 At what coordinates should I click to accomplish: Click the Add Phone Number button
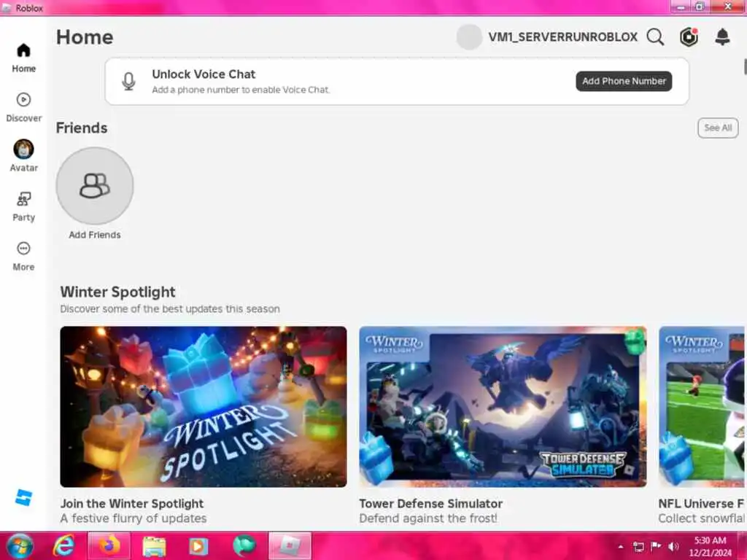(624, 81)
